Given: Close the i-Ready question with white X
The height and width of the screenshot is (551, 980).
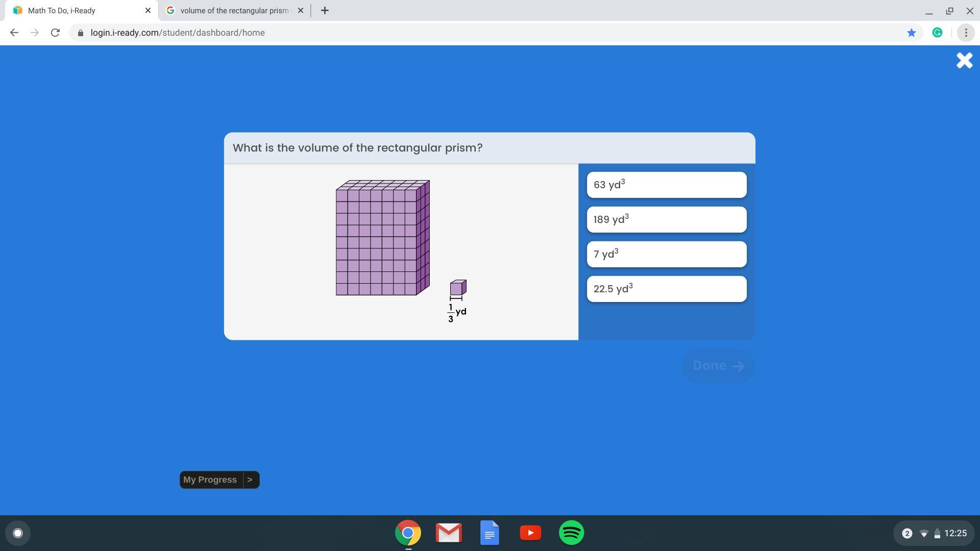Looking at the screenshot, I should click(964, 61).
